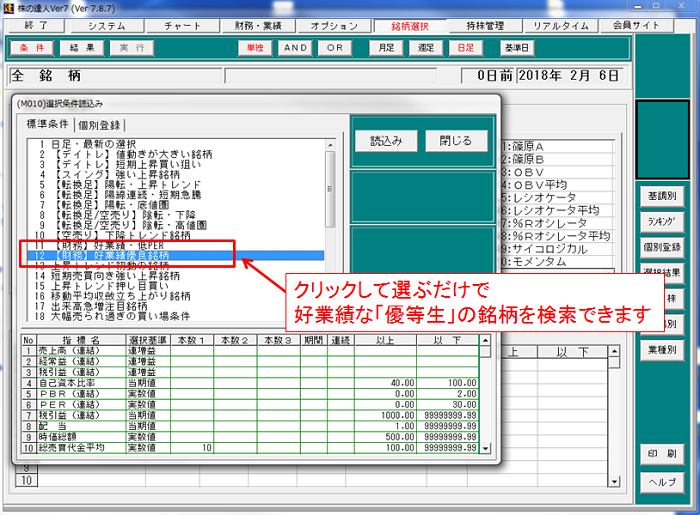Screen dimensions: 700x515
Task: Open the 株の達人 title bar app icon
Action: [x=8, y=7]
